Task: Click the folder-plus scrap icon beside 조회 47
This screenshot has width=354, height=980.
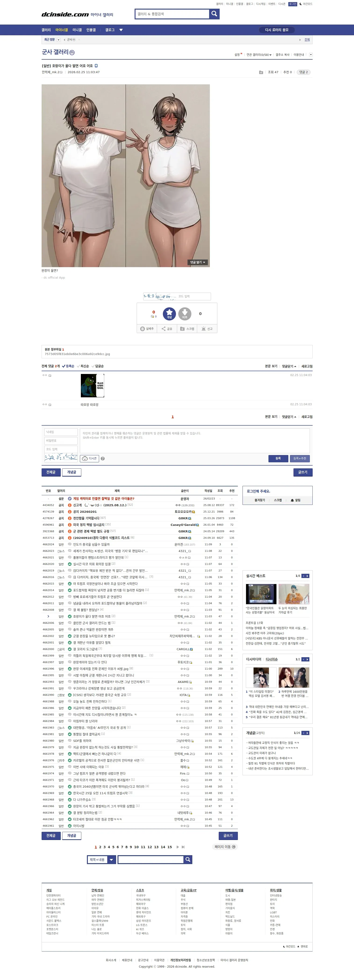Action: pos(261,72)
